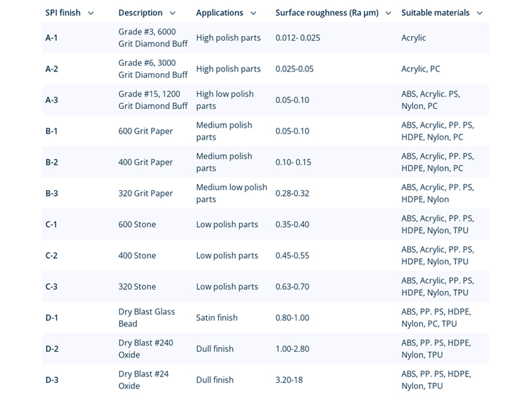
Task: Click the 'Dry Blast #240 Oxide' description
Action: pyautogui.click(x=146, y=348)
